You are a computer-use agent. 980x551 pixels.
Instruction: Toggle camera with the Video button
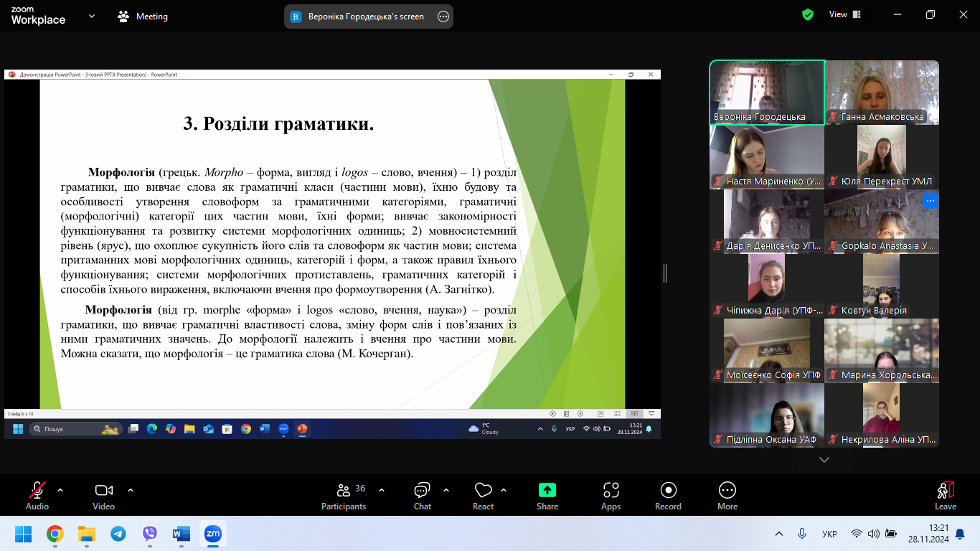tap(103, 496)
